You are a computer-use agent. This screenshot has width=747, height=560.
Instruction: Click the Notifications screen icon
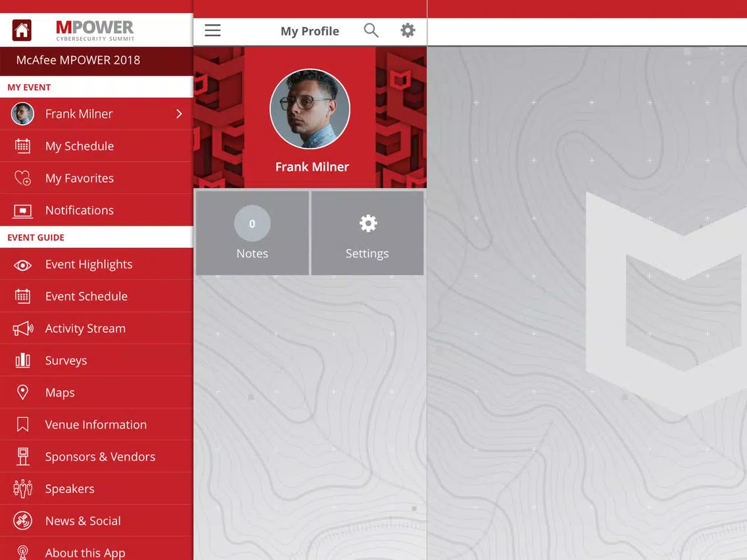click(x=22, y=210)
